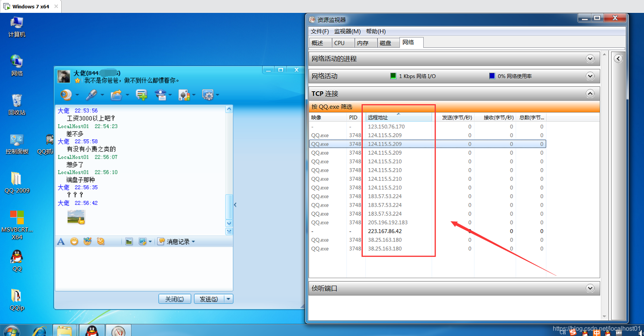The image size is (644, 336).
Task: Click the application settings gear icon in QQ chat
Action: pyautogui.click(x=208, y=94)
